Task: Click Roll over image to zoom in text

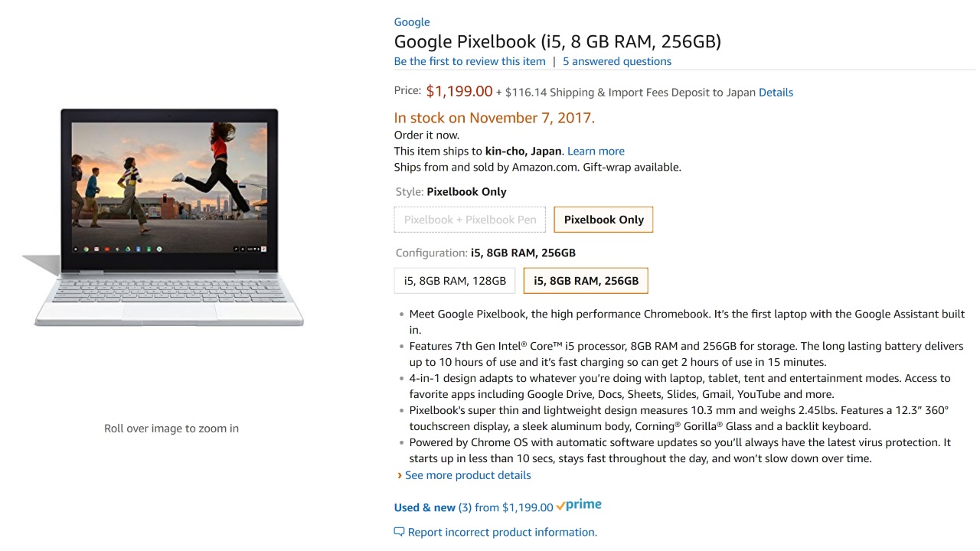Action: 171,429
